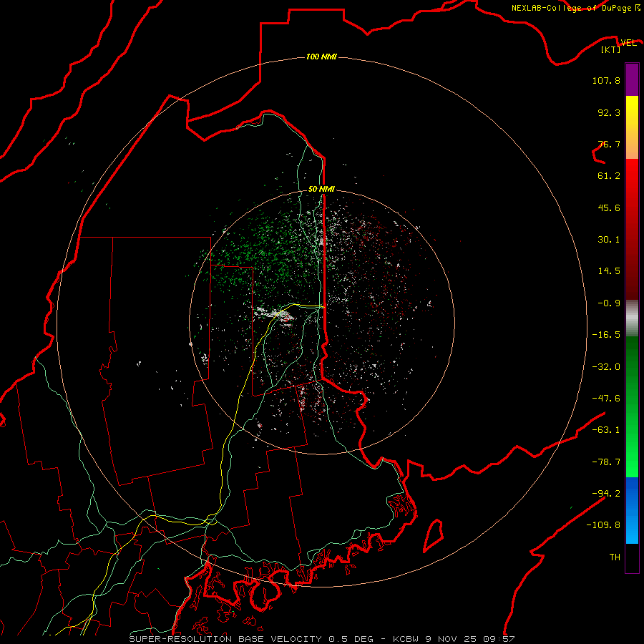This screenshot has width=644, height=644.
Task: Click the "TH" legend label
Action: coord(615,557)
